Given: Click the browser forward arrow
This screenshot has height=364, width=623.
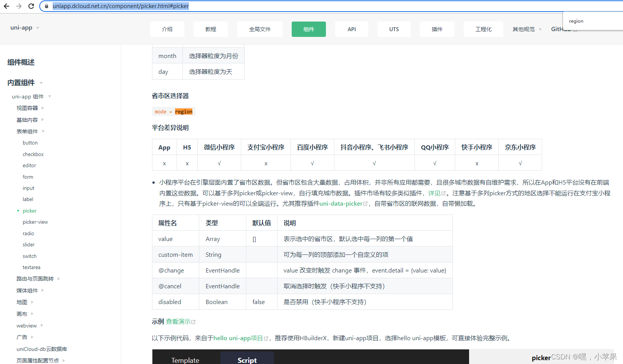Looking at the screenshot, I should pyautogui.click(x=19, y=6).
